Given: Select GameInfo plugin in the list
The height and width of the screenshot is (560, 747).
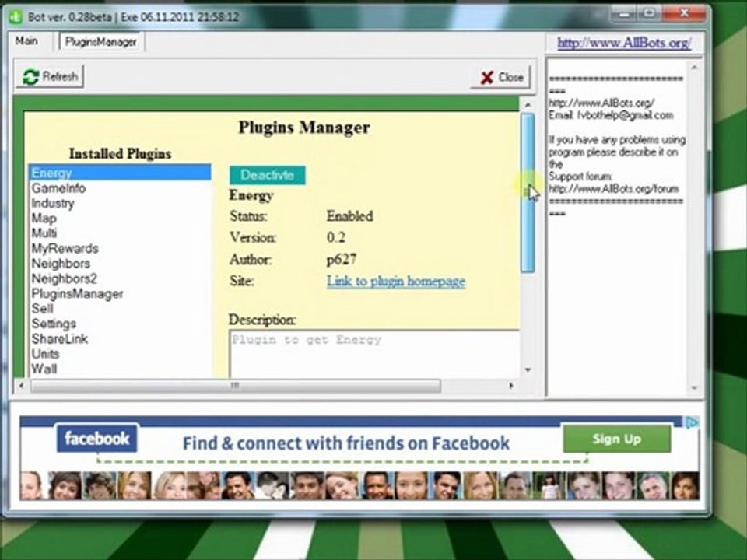Looking at the screenshot, I should tap(120, 188).
